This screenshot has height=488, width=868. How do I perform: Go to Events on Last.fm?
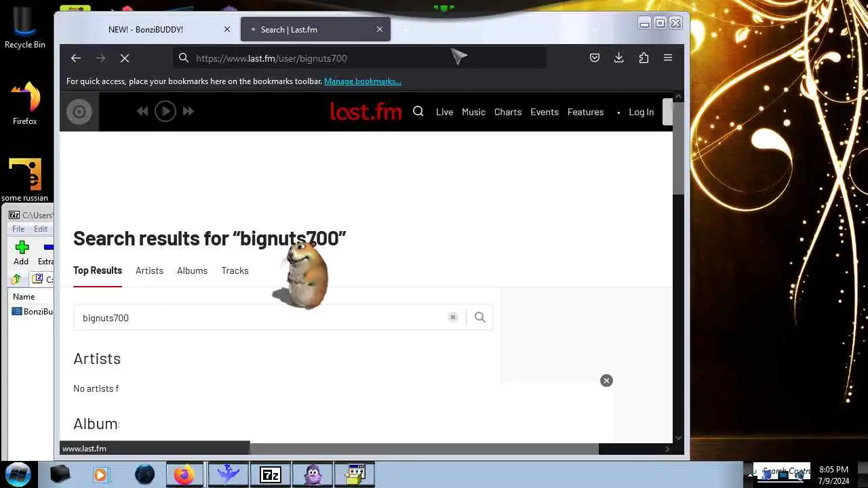coord(545,112)
